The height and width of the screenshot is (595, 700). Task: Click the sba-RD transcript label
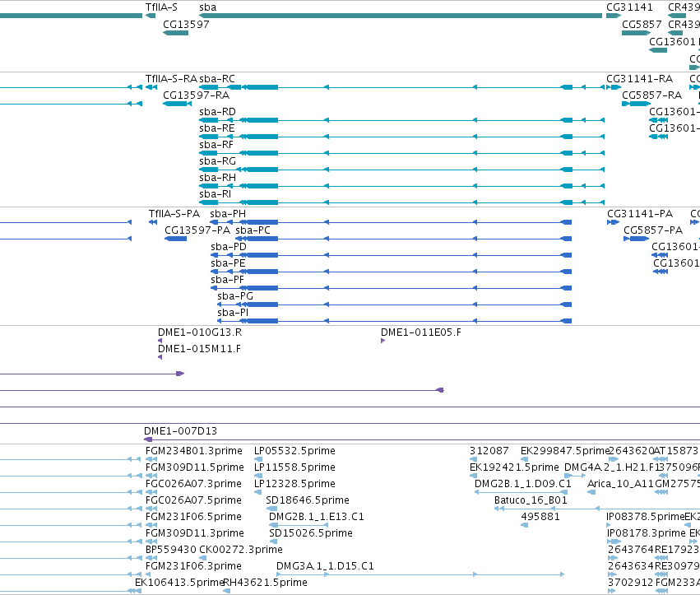click(x=217, y=112)
